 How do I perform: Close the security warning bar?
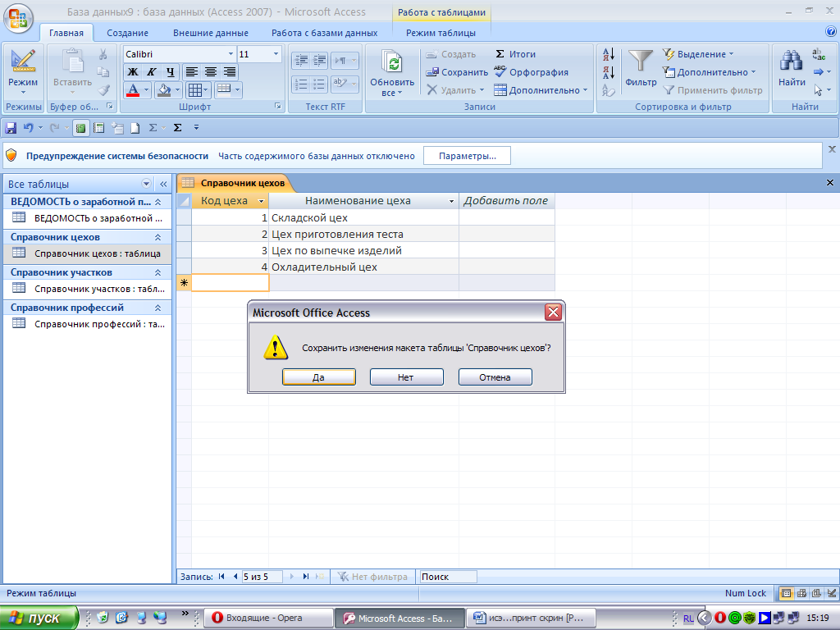pyautogui.click(x=832, y=149)
